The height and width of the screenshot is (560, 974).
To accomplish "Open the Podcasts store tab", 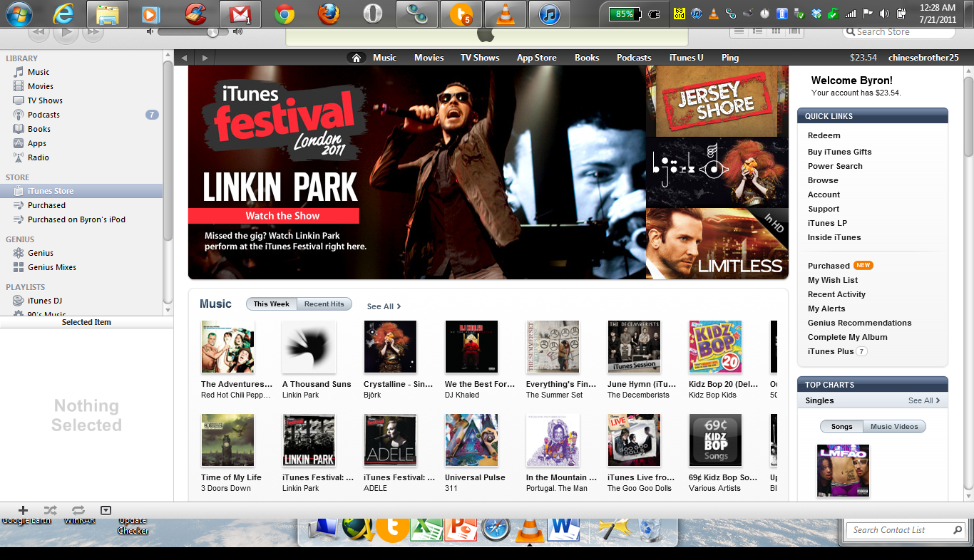I will (x=634, y=58).
